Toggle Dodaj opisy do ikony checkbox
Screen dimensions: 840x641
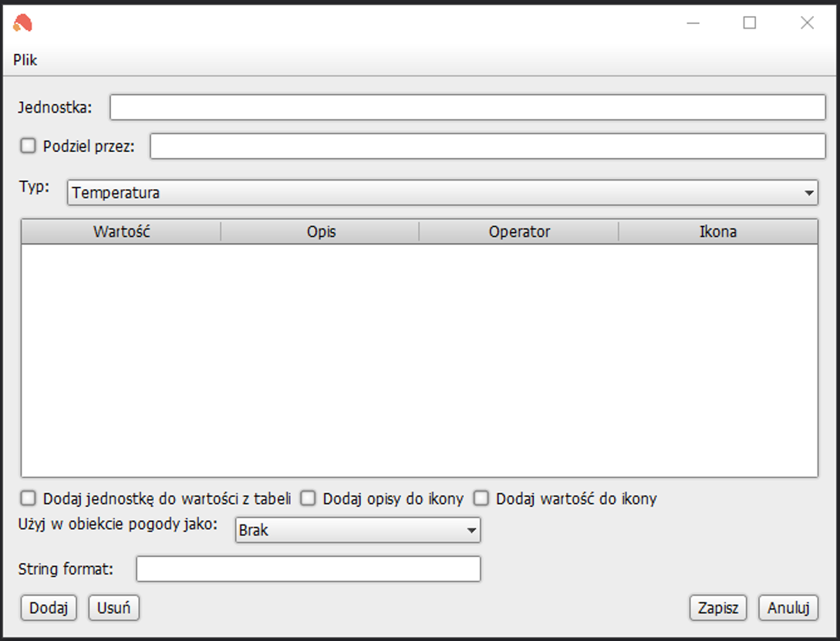[x=308, y=498]
